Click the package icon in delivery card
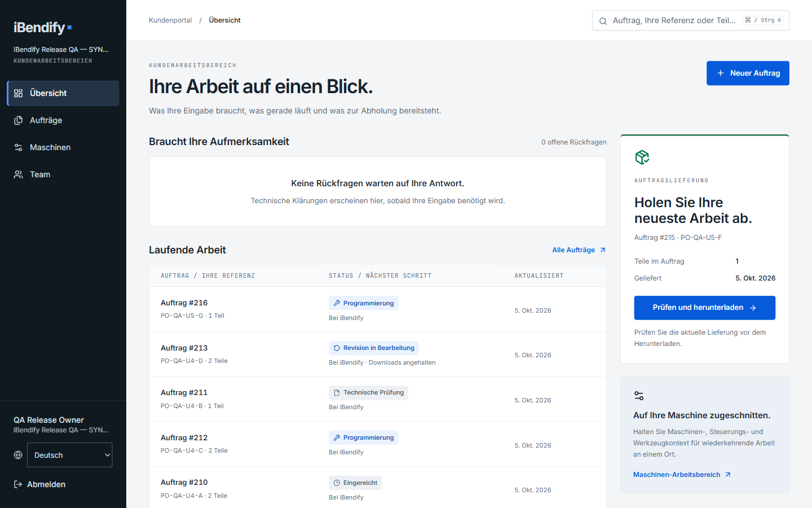The height and width of the screenshot is (508, 812). pyautogui.click(x=642, y=157)
